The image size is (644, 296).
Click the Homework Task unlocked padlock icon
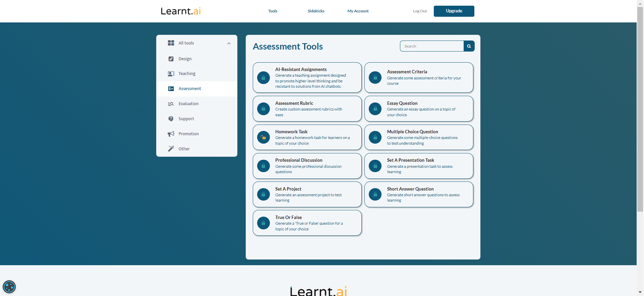(264, 137)
